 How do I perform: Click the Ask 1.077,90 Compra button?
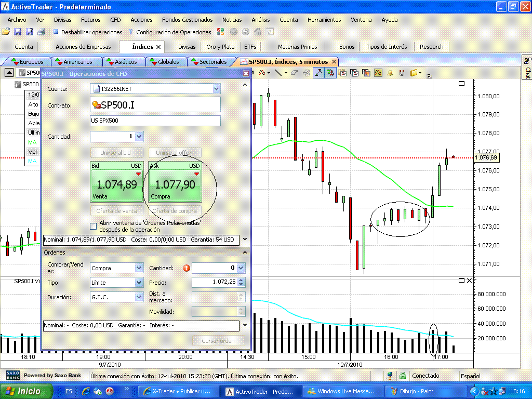click(175, 182)
